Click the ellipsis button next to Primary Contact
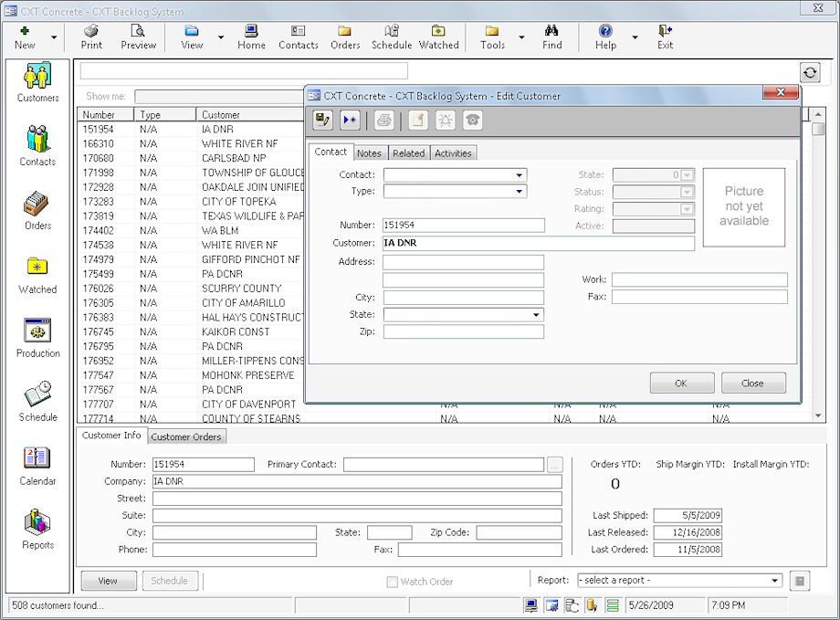 [x=555, y=465]
